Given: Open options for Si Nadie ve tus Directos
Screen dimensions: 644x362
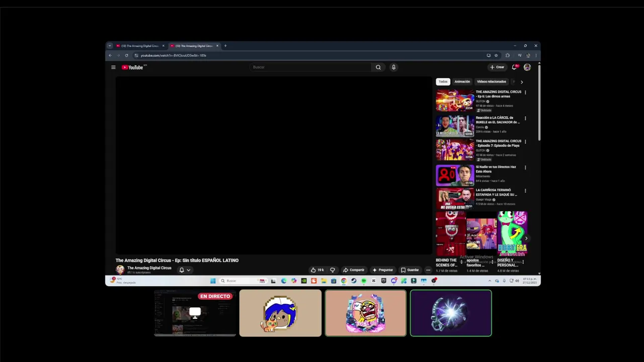Looking at the screenshot, I should click(525, 167).
